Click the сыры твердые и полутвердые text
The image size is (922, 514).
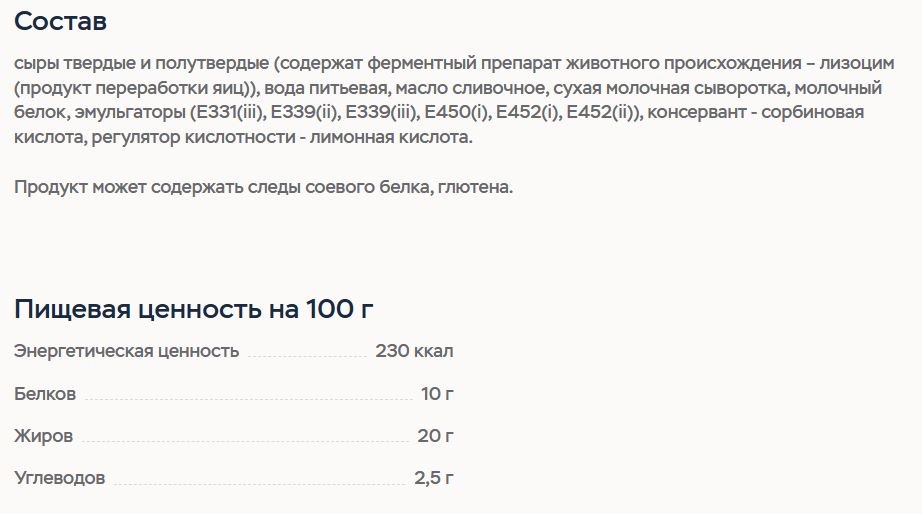click(141, 64)
